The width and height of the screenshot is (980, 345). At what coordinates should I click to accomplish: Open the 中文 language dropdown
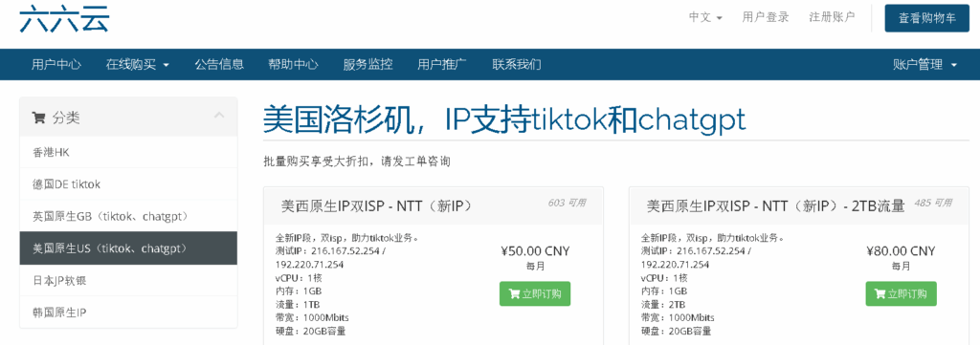[x=705, y=17]
